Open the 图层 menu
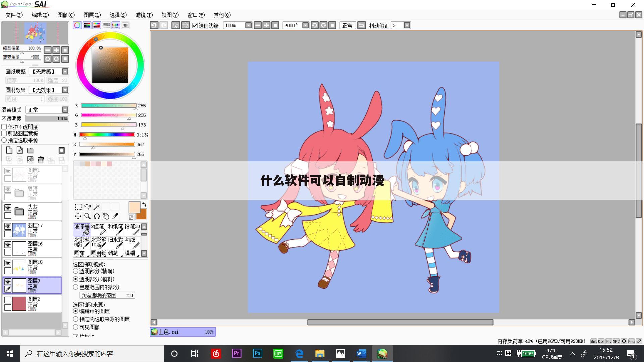This screenshot has height=362, width=644. tap(92, 15)
